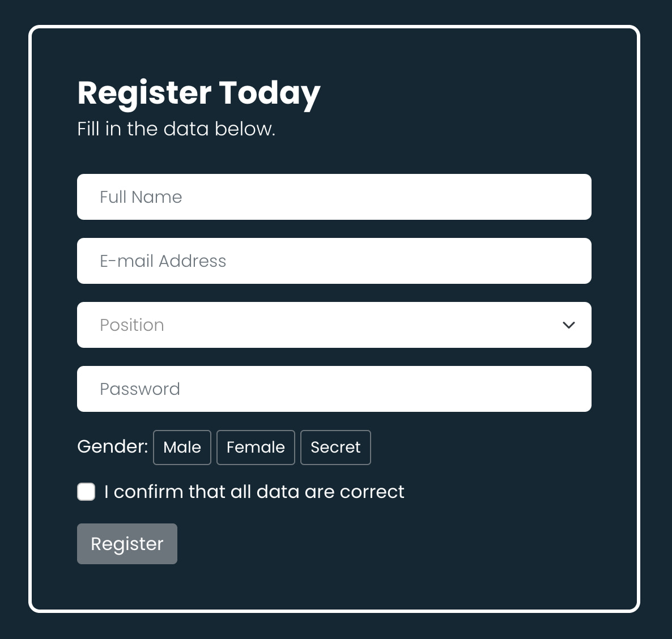This screenshot has height=639, width=672.
Task: Submit the form via Register
Action: tap(127, 543)
